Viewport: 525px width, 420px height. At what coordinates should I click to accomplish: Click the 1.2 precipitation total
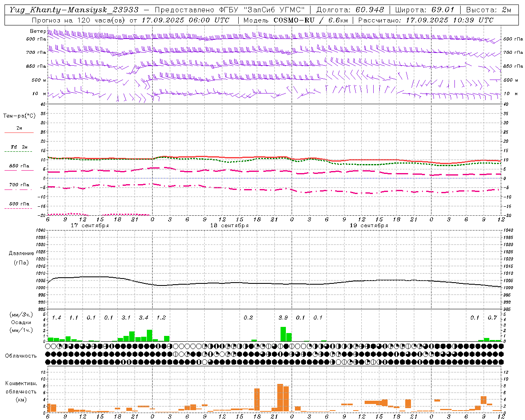click(x=161, y=317)
